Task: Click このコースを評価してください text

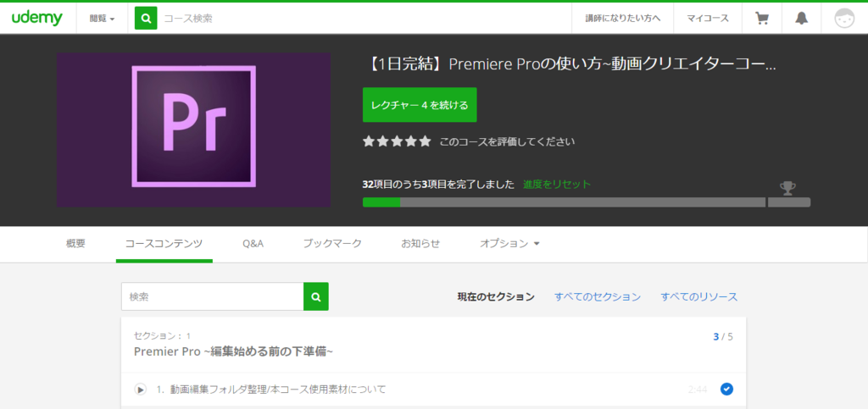Action: point(507,142)
